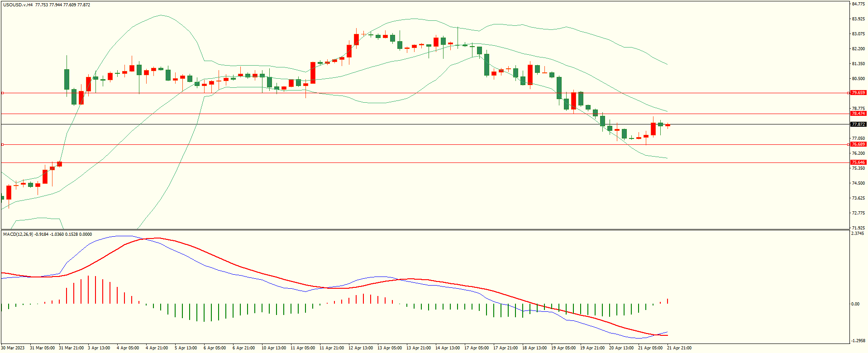Screen dimensions: 868x353
Task: Click the 14 Apr 13:00 time label
Action: tap(448, 348)
